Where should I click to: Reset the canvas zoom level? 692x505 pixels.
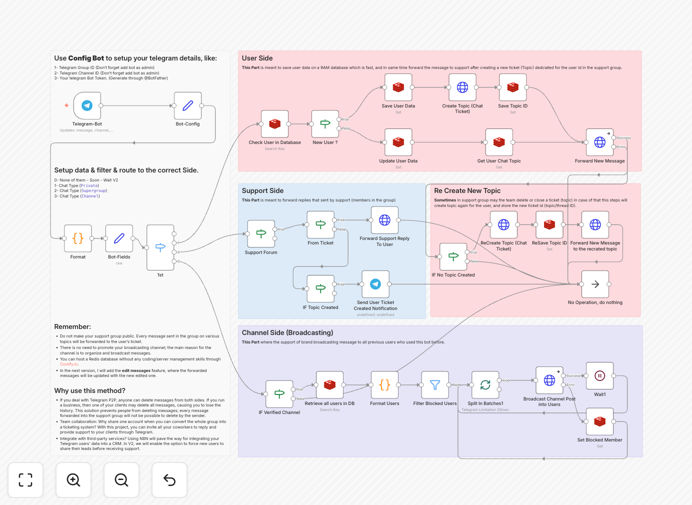tap(169, 479)
